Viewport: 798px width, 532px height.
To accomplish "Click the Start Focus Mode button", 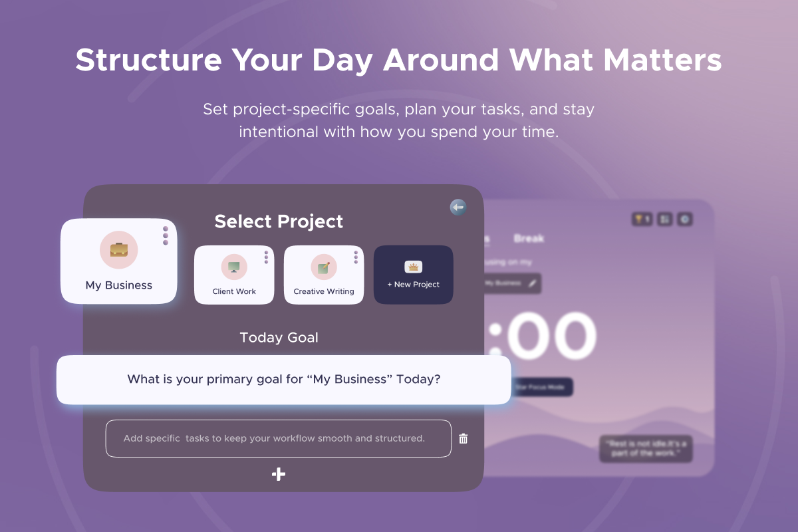I will 542,387.
